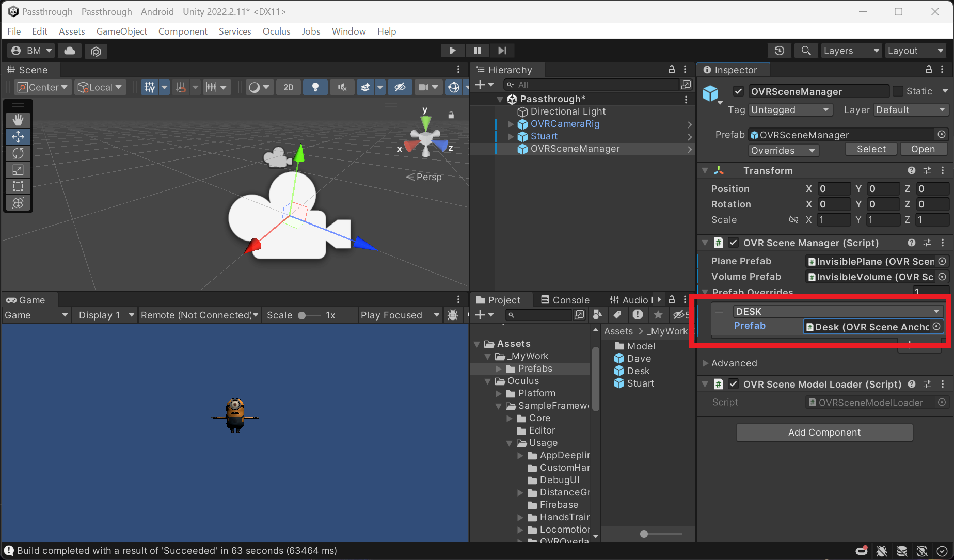954x560 pixels.
Task: Click the Game view Scale slider
Action: pyautogui.click(x=302, y=315)
